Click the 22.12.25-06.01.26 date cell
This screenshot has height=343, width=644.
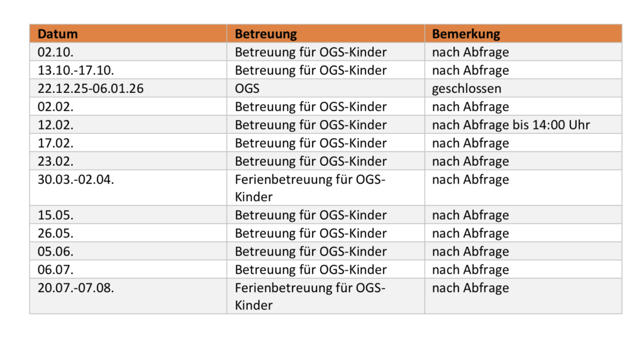click(x=91, y=89)
